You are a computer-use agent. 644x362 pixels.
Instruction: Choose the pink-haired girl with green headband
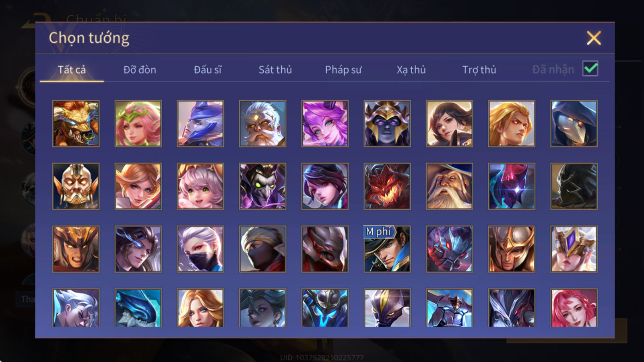[x=138, y=123]
